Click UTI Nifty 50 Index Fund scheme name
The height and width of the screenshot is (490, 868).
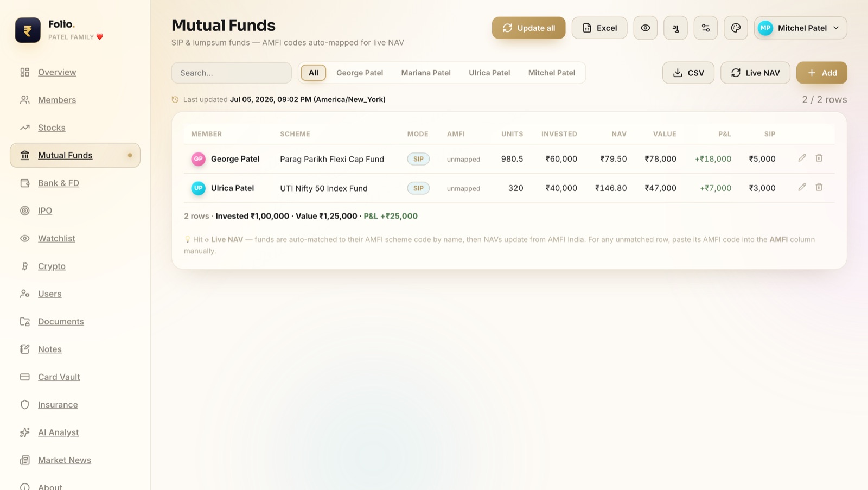coord(324,188)
